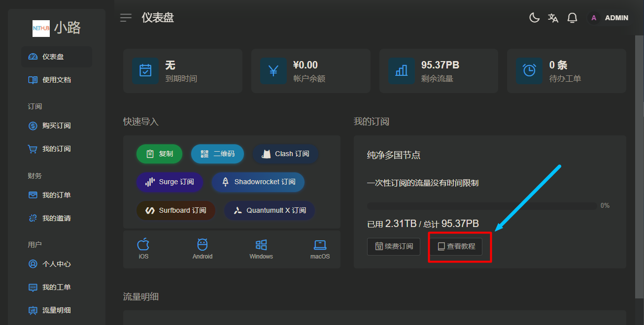Import the Shadowrocket 订阅 subscription
Image resolution: width=644 pixels, height=325 pixels.
tap(258, 182)
